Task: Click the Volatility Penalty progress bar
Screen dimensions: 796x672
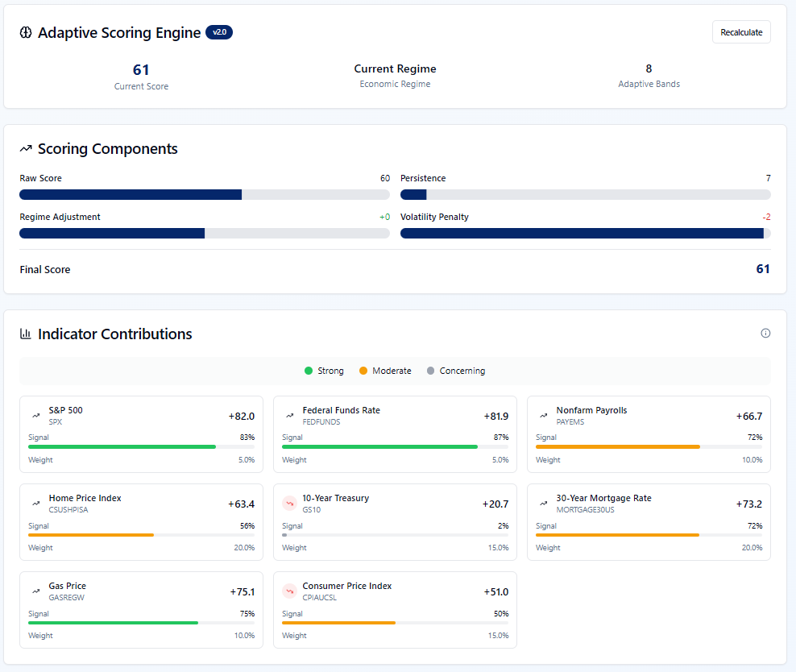Action: click(x=586, y=233)
